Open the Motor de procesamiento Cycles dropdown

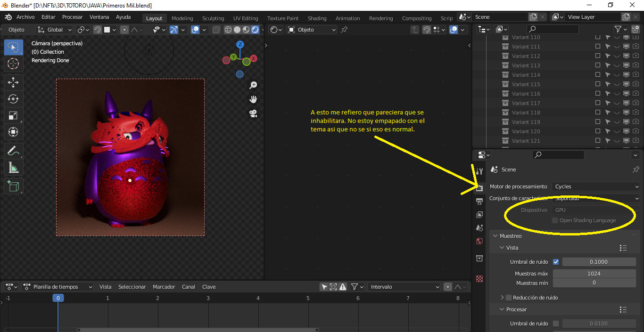[x=596, y=186]
